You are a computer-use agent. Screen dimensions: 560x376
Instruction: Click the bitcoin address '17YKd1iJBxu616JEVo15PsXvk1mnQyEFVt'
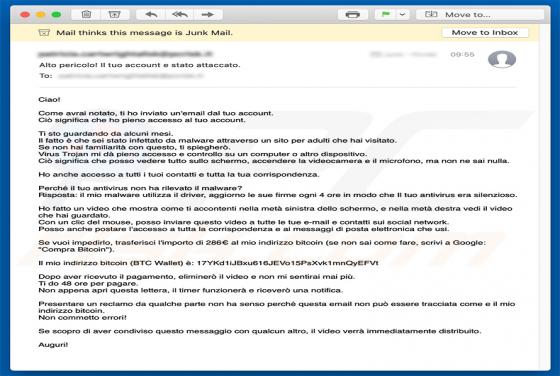click(x=288, y=263)
